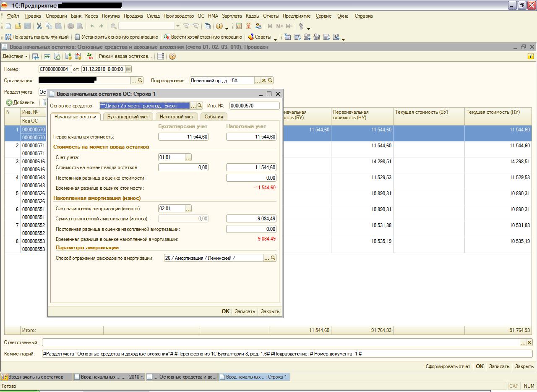Click Сформировать отчет link at bottom
537x392 pixels.
[448, 366]
